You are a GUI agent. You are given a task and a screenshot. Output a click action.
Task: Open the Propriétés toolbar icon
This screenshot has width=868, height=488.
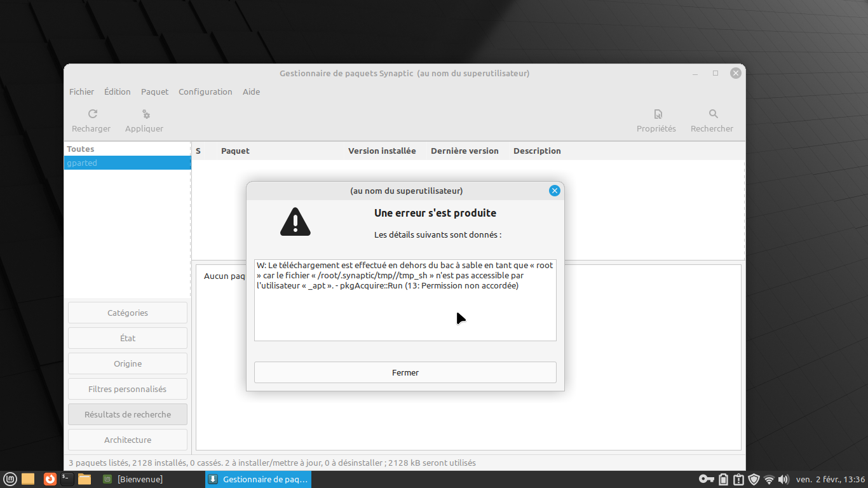tap(657, 114)
